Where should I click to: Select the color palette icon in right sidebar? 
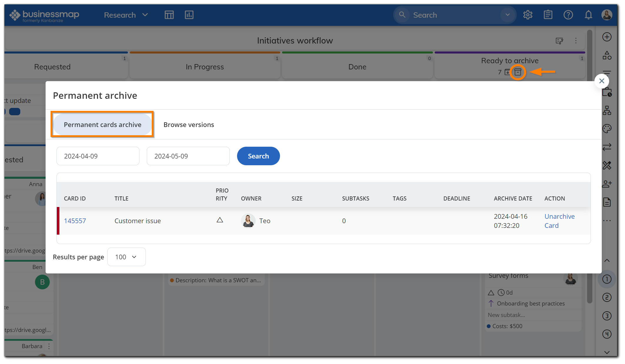click(x=607, y=128)
